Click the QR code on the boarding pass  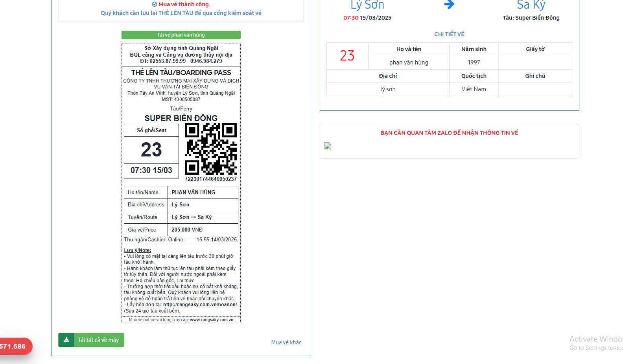coord(211,149)
